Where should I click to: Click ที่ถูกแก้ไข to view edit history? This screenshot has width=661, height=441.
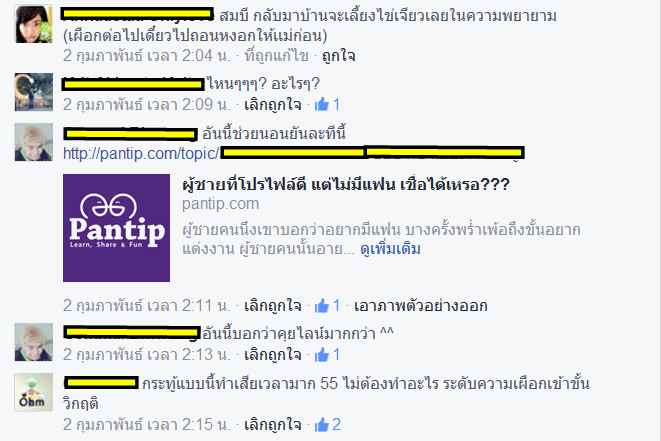[277, 56]
